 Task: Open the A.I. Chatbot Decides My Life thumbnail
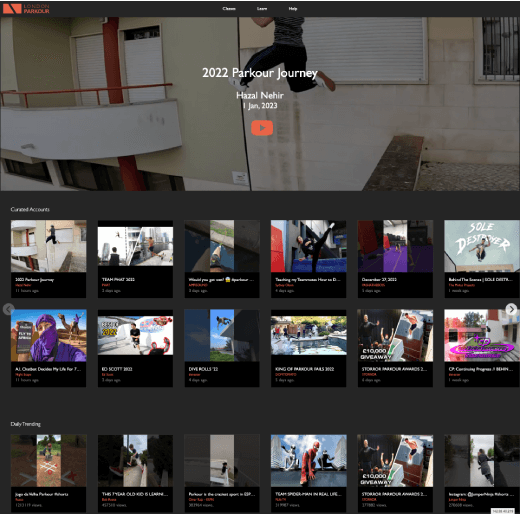[49, 335]
